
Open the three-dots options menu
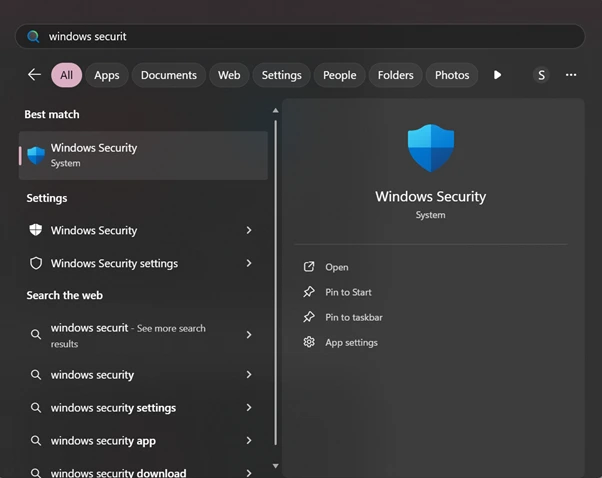point(571,75)
